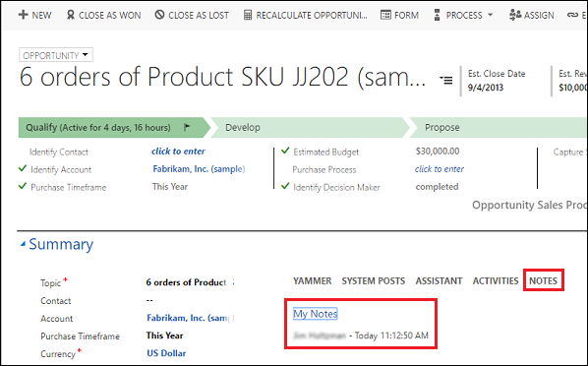
Task: Click 'click to enter' for Identify Contact
Action: pyautogui.click(x=178, y=152)
